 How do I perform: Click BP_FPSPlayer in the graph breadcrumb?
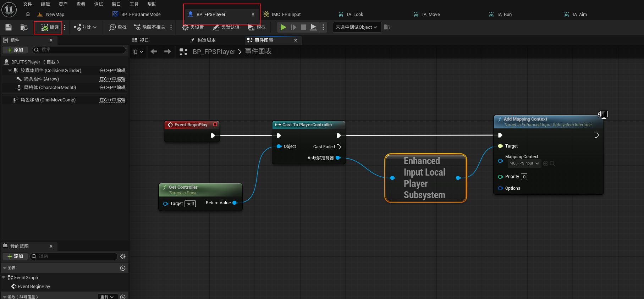(x=214, y=52)
